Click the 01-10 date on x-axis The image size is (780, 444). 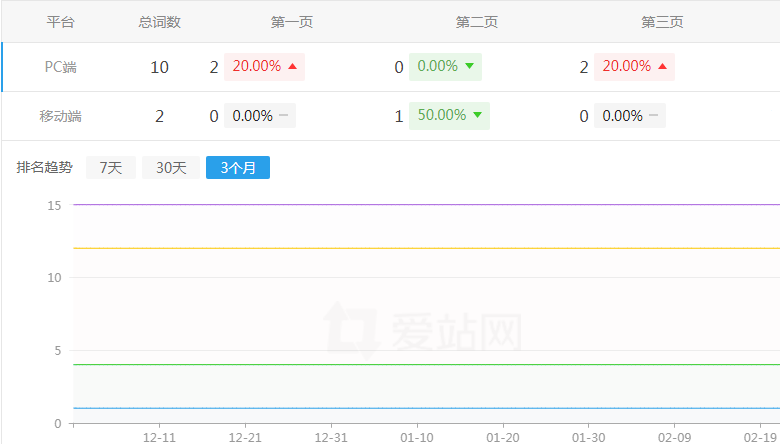(x=417, y=437)
